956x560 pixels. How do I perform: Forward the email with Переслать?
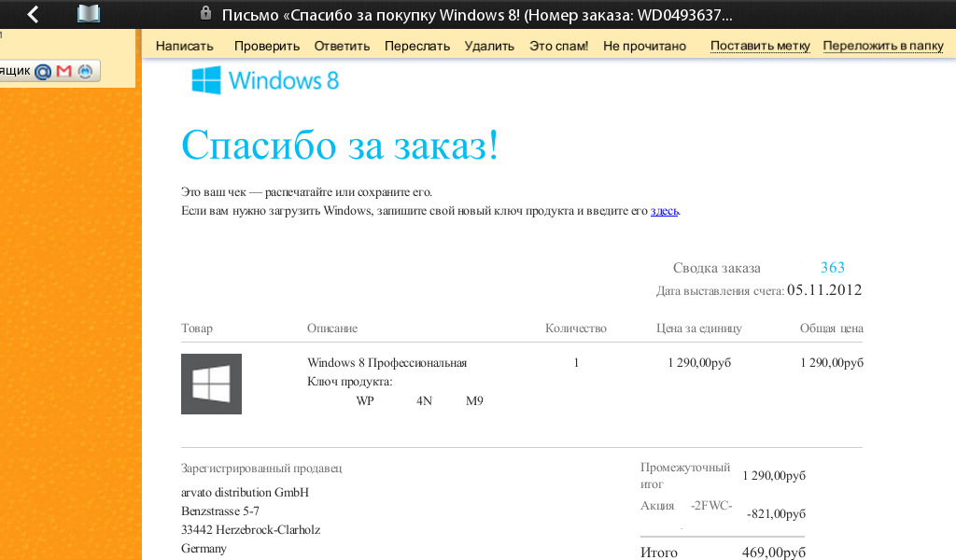(417, 46)
